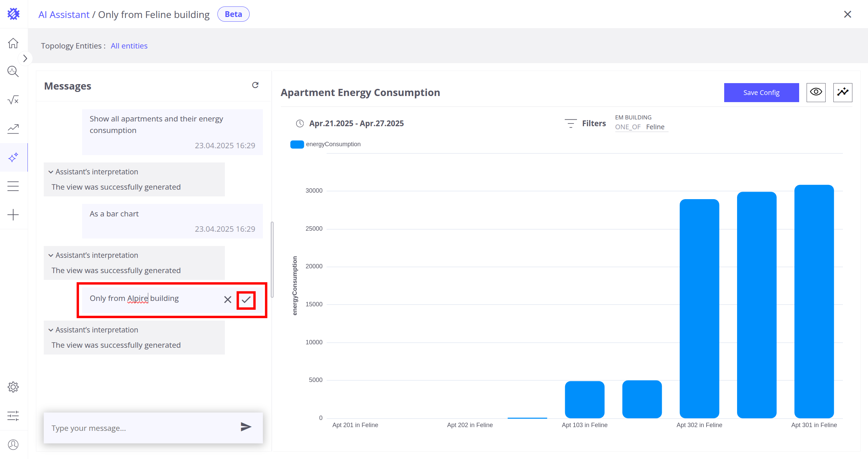868x459 pixels.
Task: Click the Type your message input field
Action: click(141, 428)
